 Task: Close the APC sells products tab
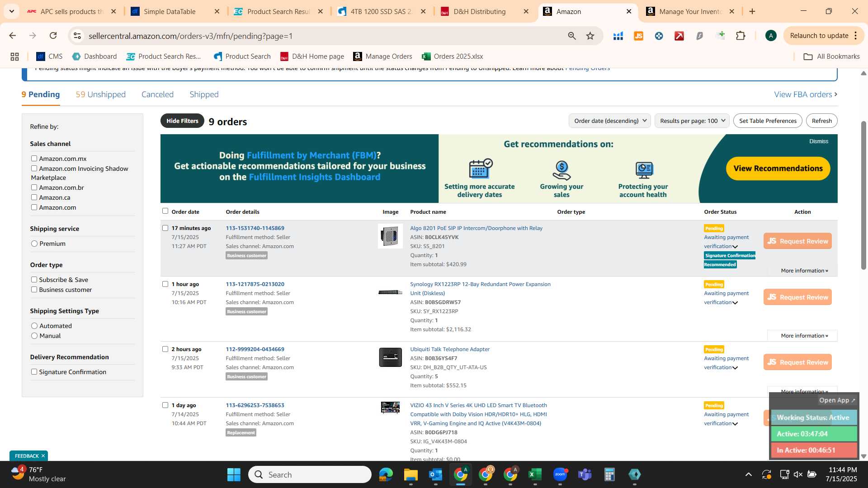click(x=113, y=11)
